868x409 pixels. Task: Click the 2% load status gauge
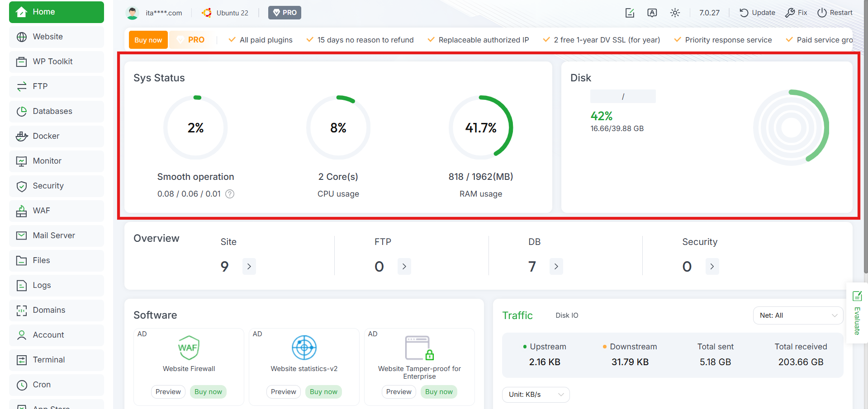(x=195, y=127)
